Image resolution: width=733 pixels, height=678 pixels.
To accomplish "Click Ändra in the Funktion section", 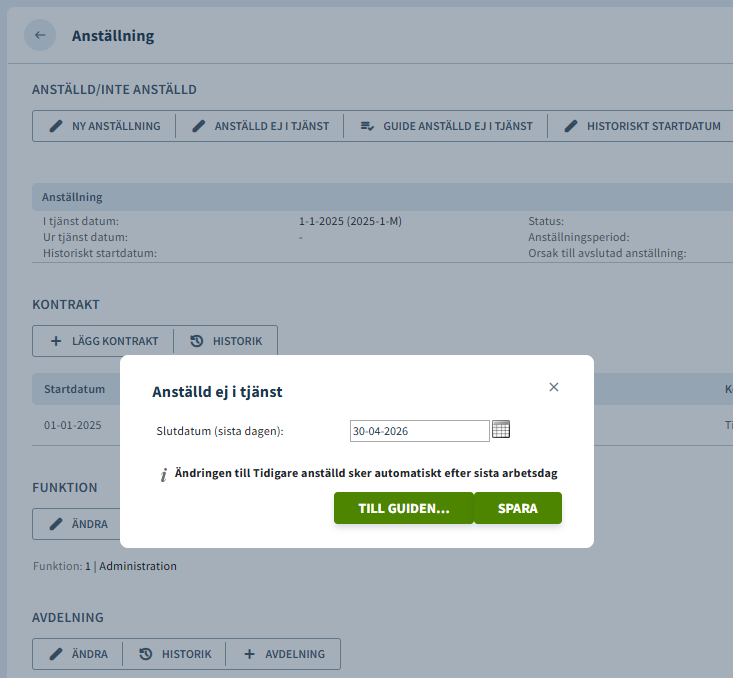I will 77,524.
